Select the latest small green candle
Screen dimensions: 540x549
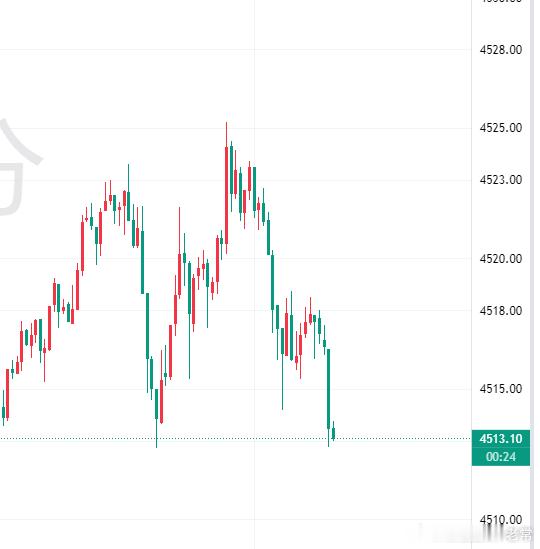(334, 432)
